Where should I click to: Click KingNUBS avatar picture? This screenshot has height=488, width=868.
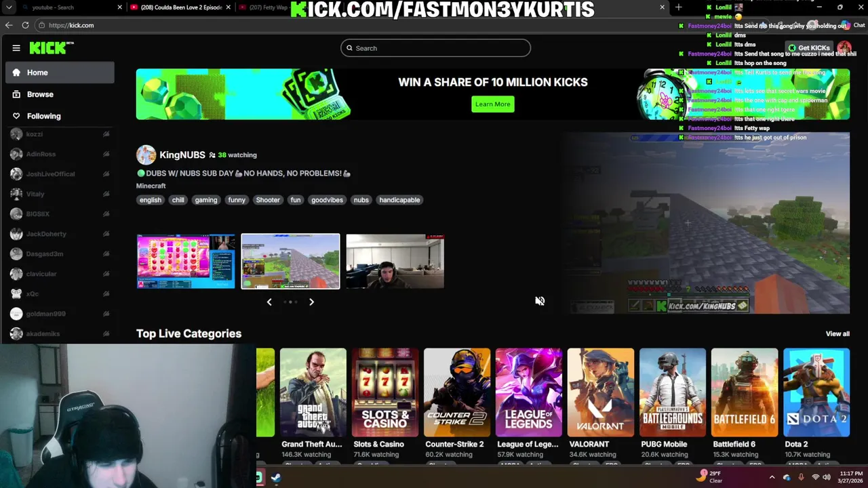pos(146,155)
